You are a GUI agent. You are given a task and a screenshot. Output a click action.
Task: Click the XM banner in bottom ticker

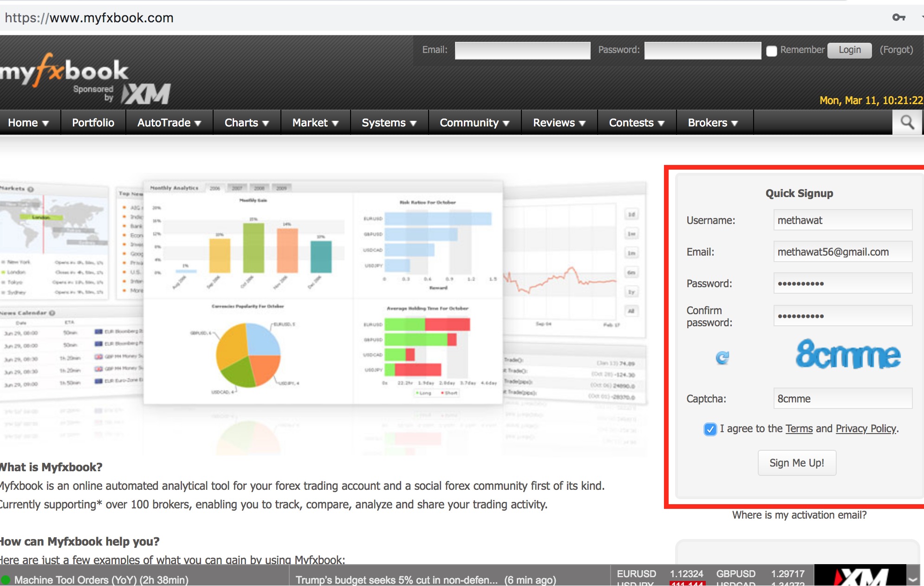(860, 575)
